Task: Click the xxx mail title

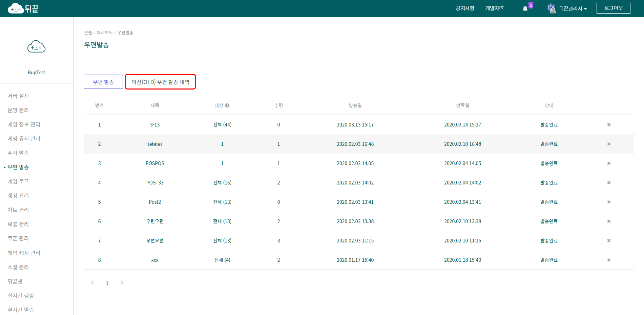Action: click(x=155, y=260)
